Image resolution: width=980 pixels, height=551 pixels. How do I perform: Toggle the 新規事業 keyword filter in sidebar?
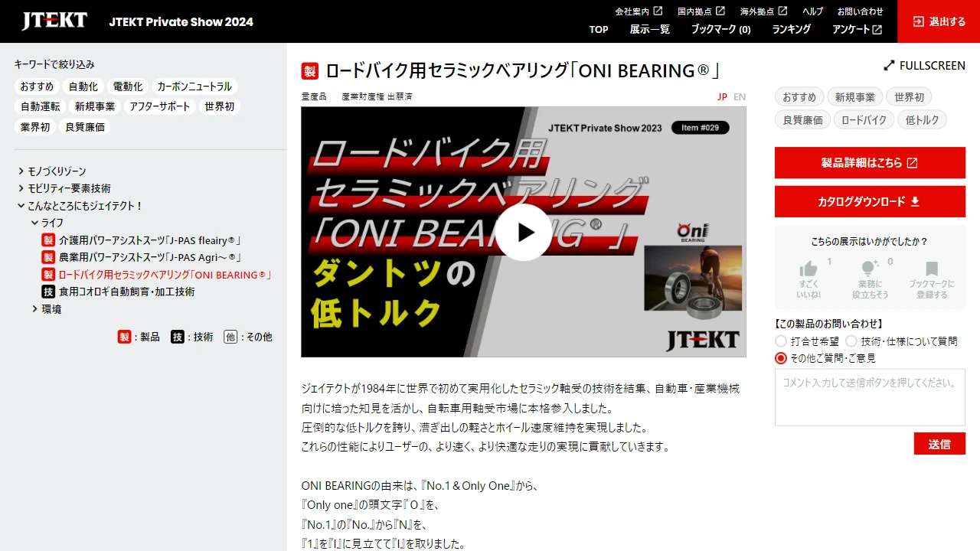click(x=95, y=106)
